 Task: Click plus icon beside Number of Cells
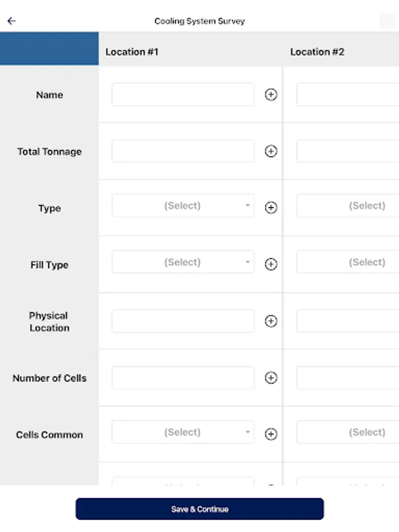tap(271, 378)
